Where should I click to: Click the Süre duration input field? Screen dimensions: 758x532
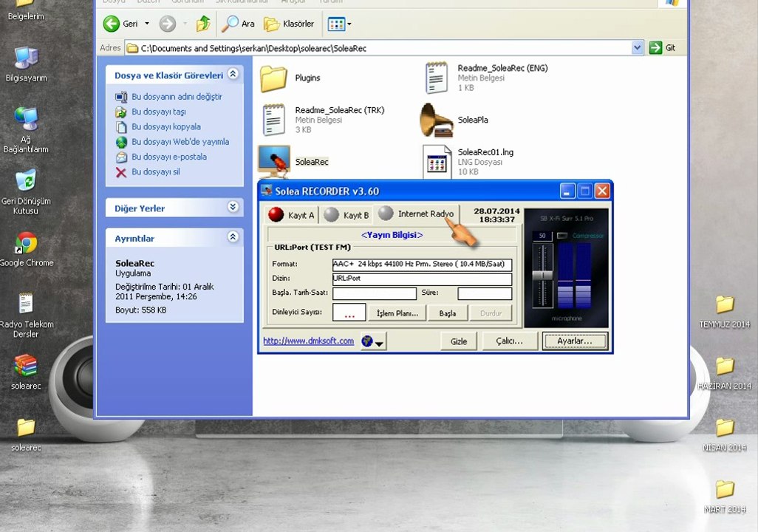click(485, 293)
